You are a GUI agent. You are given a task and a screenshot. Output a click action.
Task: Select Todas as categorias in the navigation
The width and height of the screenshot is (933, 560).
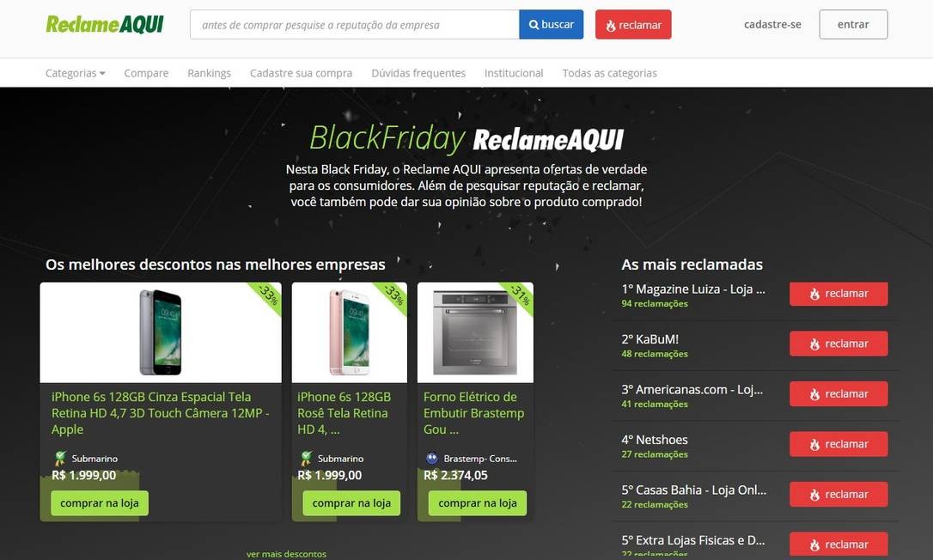(x=609, y=73)
